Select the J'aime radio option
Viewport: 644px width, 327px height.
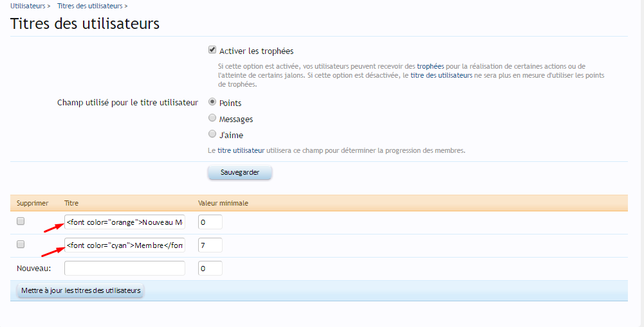point(212,134)
